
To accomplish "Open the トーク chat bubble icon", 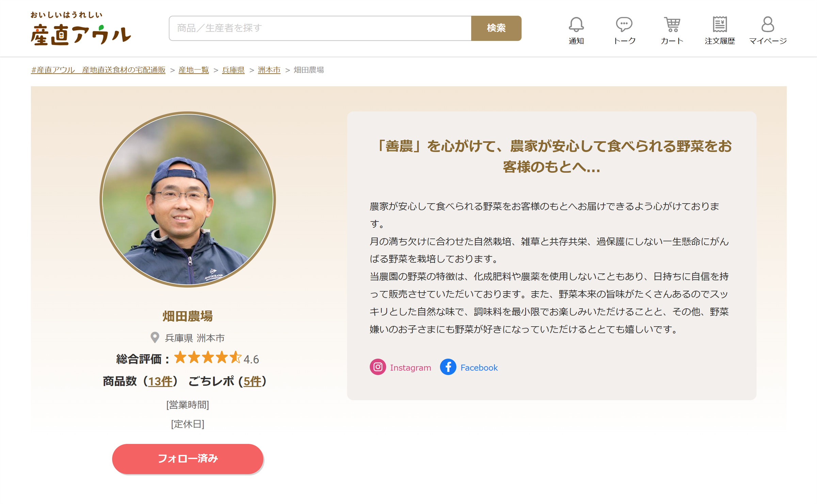I will coord(624,24).
